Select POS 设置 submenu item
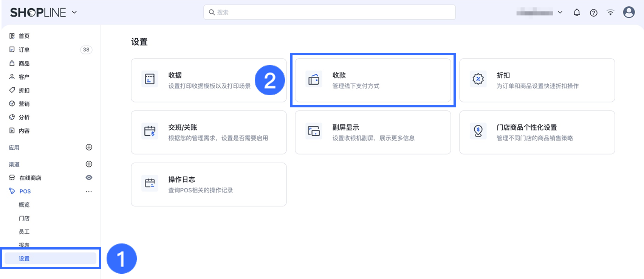644x279 pixels. pos(51,259)
